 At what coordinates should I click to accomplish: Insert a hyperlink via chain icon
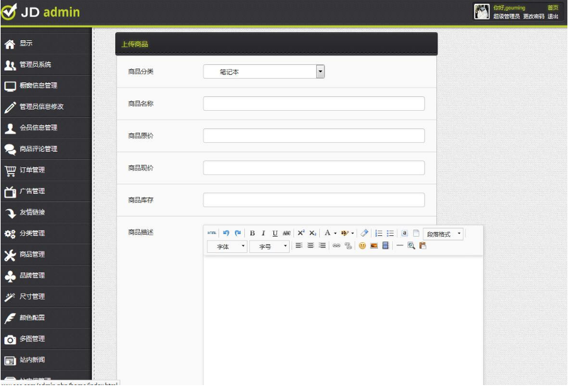point(336,245)
